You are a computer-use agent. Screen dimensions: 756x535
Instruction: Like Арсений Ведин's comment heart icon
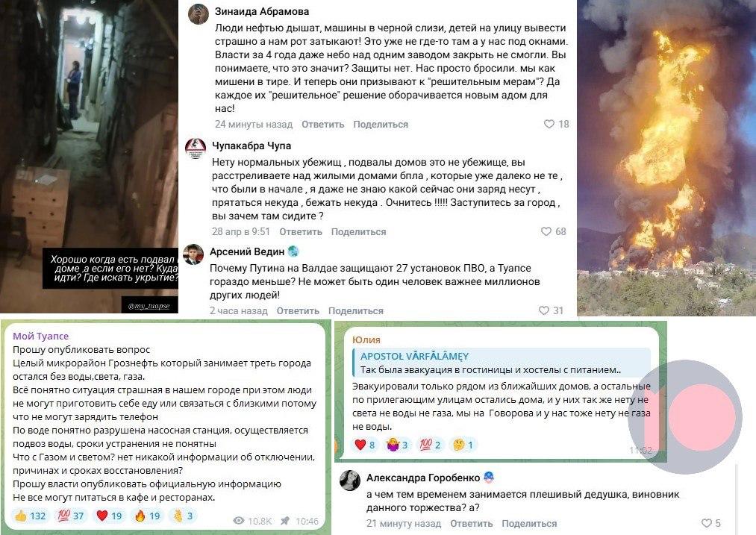[x=544, y=310]
